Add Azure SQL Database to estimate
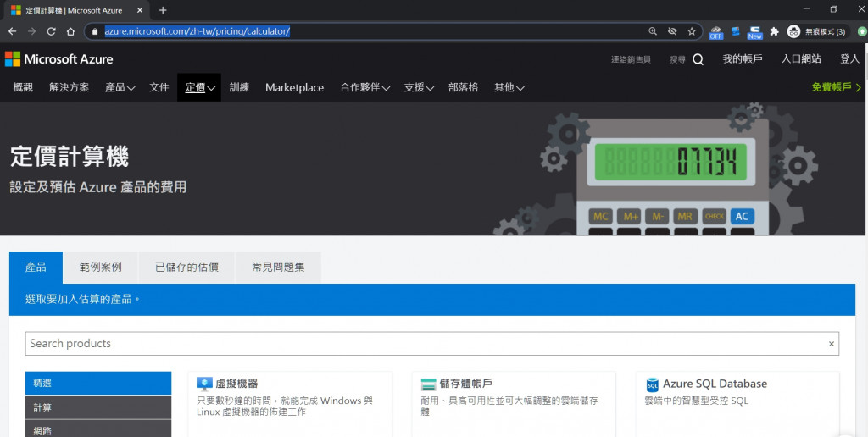 (x=737, y=404)
